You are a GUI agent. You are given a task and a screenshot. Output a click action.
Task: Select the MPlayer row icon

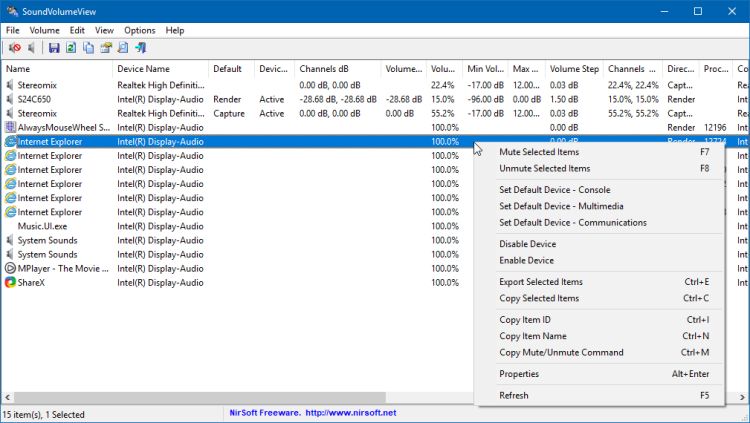[x=10, y=269]
